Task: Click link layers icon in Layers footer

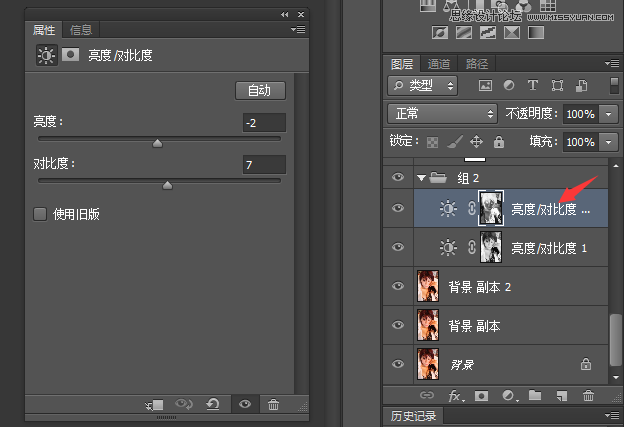Action: pos(427,395)
